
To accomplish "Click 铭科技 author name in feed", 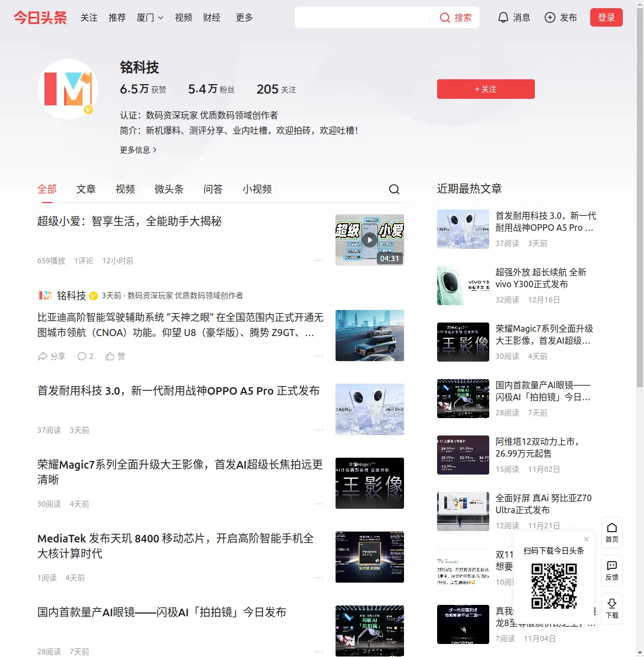I will [71, 295].
